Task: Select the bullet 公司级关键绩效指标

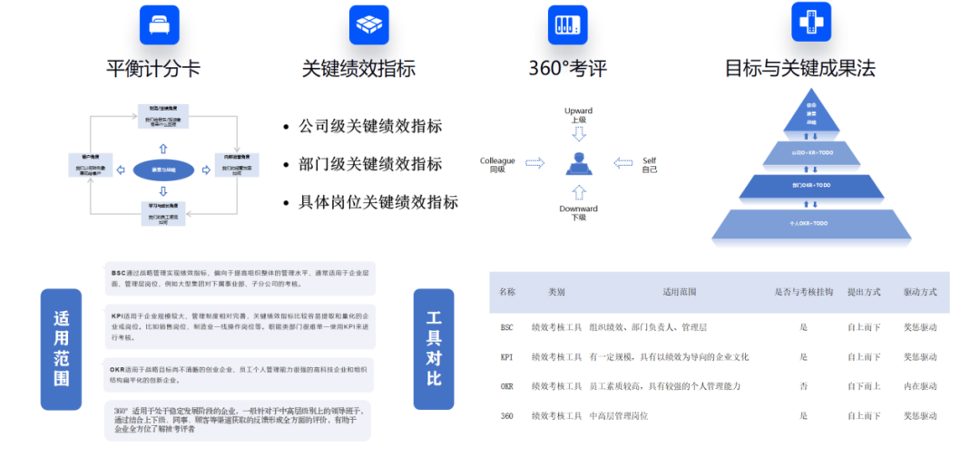Action: point(370,126)
